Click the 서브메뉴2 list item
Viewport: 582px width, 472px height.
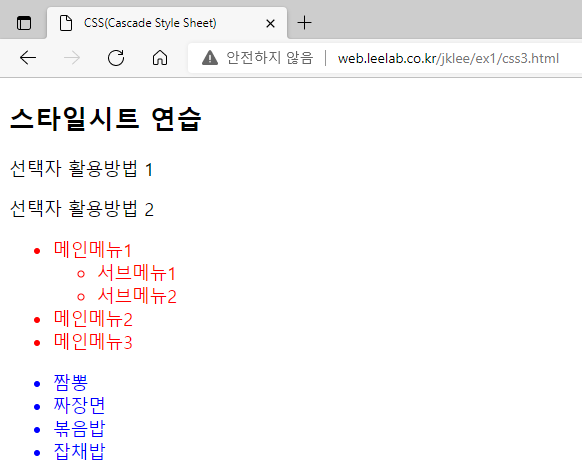(137, 296)
